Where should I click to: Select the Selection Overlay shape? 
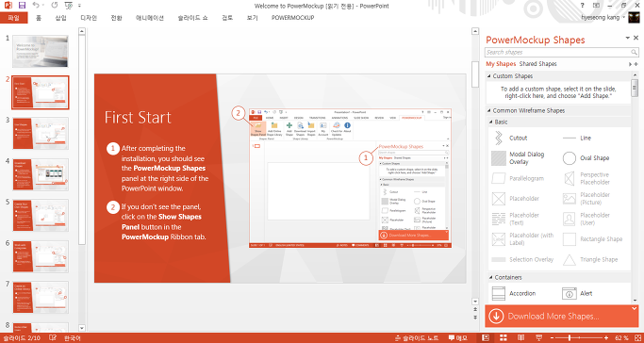coord(522,259)
